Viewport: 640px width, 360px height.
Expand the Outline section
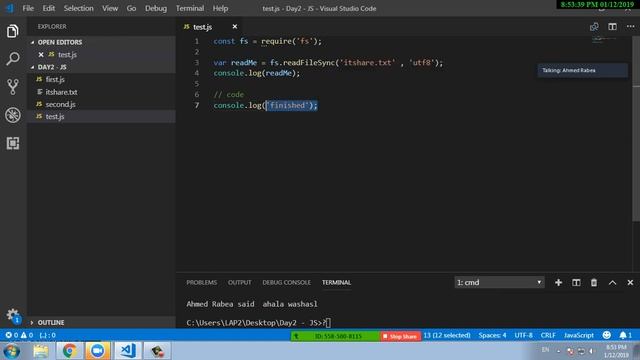coord(101,322)
